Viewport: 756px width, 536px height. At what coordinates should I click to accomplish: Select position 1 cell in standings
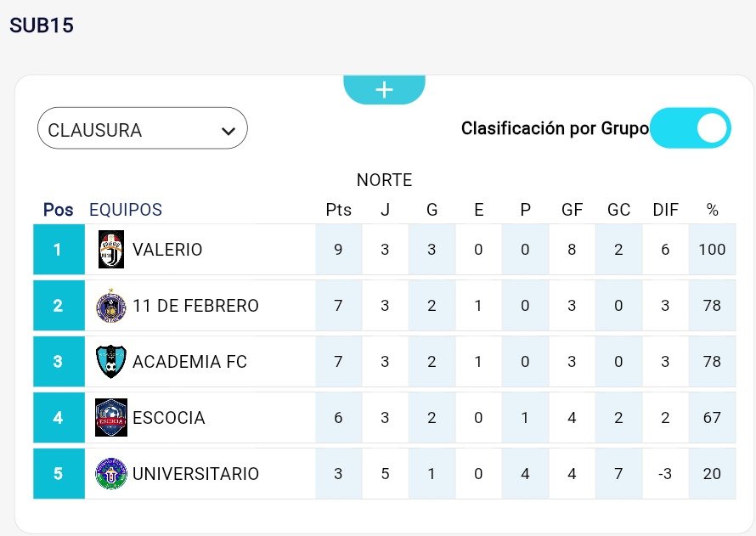tap(58, 250)
